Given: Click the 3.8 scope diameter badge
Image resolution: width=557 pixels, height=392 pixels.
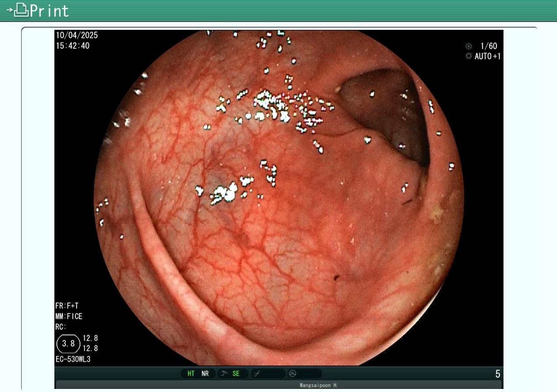Looking at the screenshot, I should pyautogui.click(x=68, y=343).
